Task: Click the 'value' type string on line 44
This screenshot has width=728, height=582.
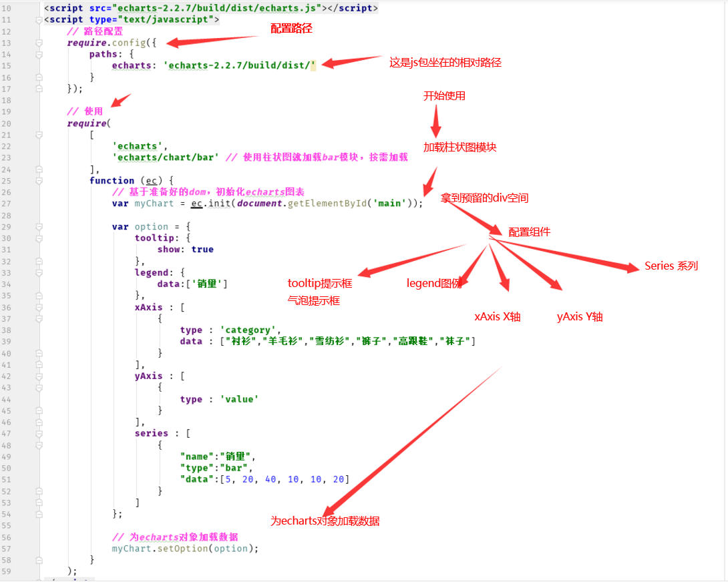Action: (x=239, y=399)
